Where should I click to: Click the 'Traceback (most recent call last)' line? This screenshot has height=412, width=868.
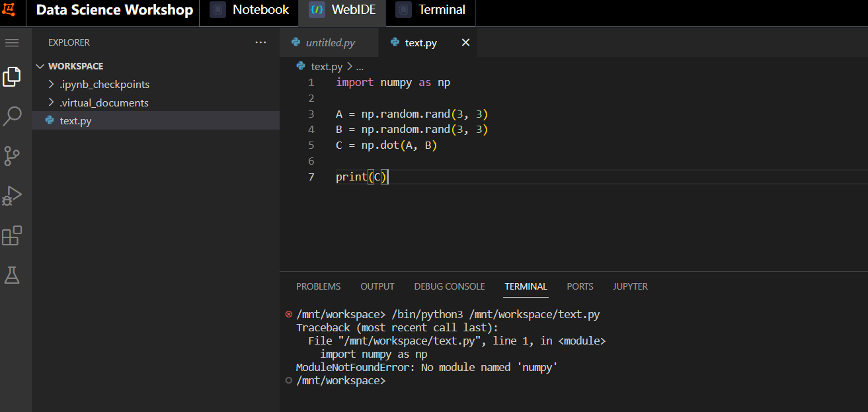[x=397, y=327]
